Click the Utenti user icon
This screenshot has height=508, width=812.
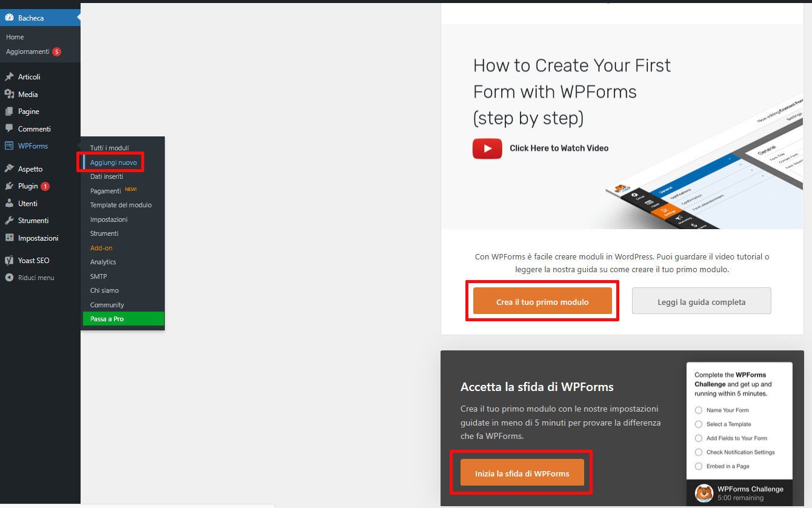click(9, 203)
